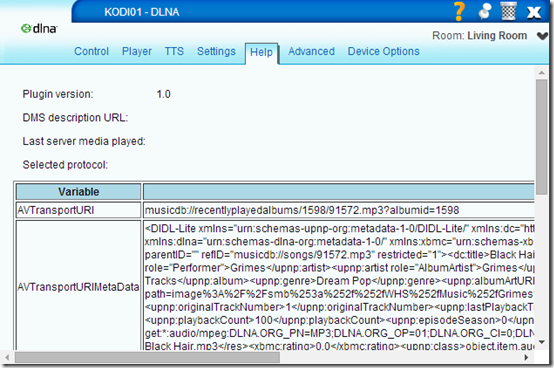The width and height of the screenshot is (554, 368).
Task: Open the Device Options tab
Action: 384,51
